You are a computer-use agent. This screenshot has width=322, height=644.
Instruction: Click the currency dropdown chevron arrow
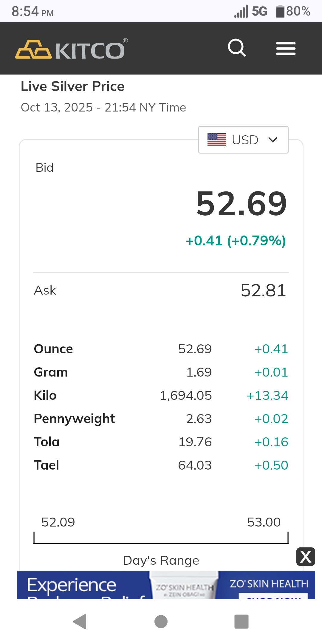(273, 140)
